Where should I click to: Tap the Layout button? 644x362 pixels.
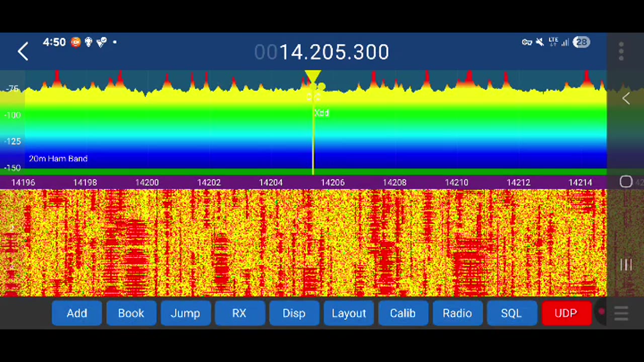coord(349,313)
